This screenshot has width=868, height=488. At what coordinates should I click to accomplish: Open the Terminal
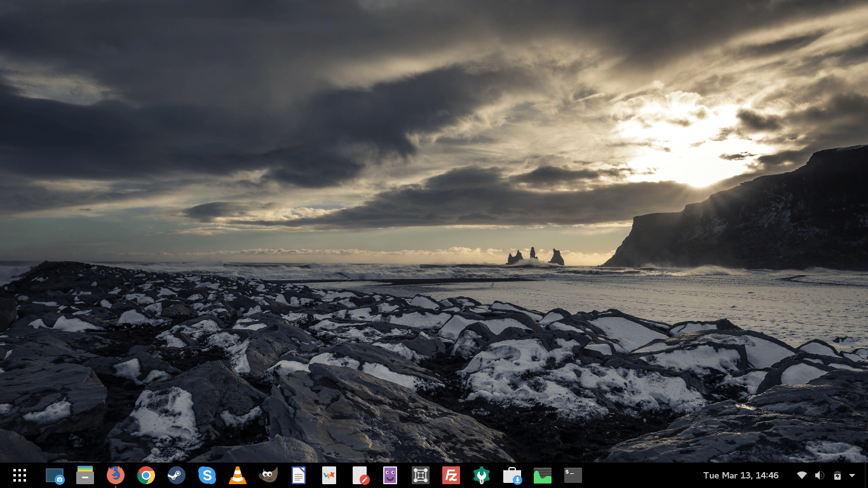[573, 475]
